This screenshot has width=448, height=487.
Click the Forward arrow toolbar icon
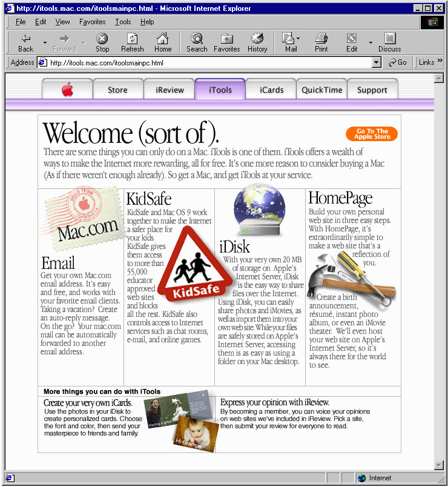[x=64, y=39]
